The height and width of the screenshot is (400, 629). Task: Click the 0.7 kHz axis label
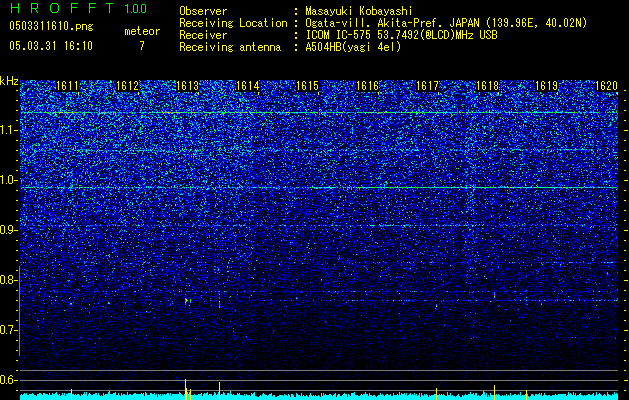point(9,330)
